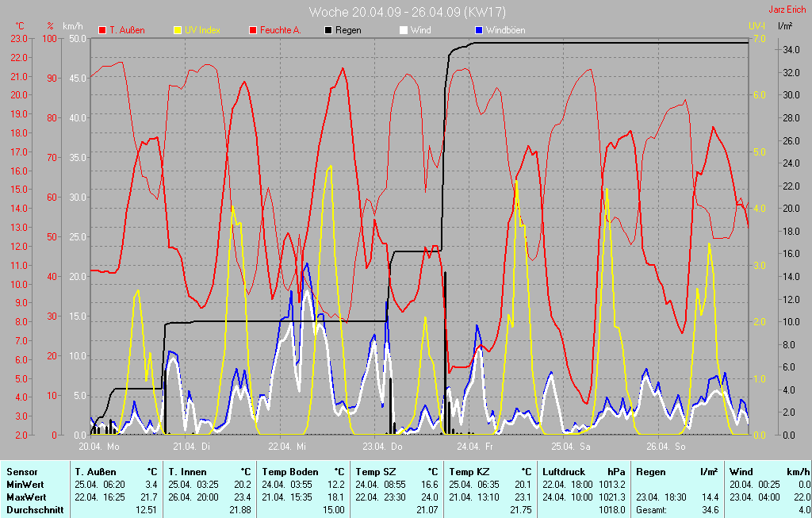Viewport: 812px width, 518px height.
Task: Click Wind average value 4.0
Action: click(x=804, y=510)
